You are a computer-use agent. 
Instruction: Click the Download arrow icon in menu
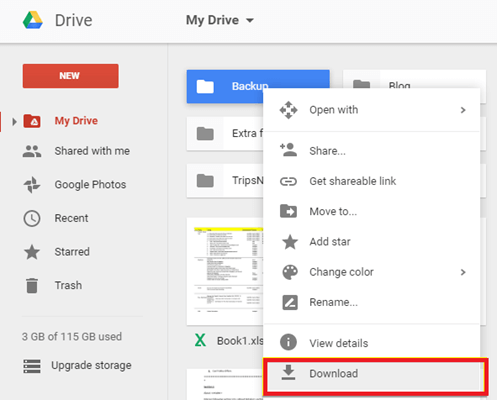coord(288,373)
